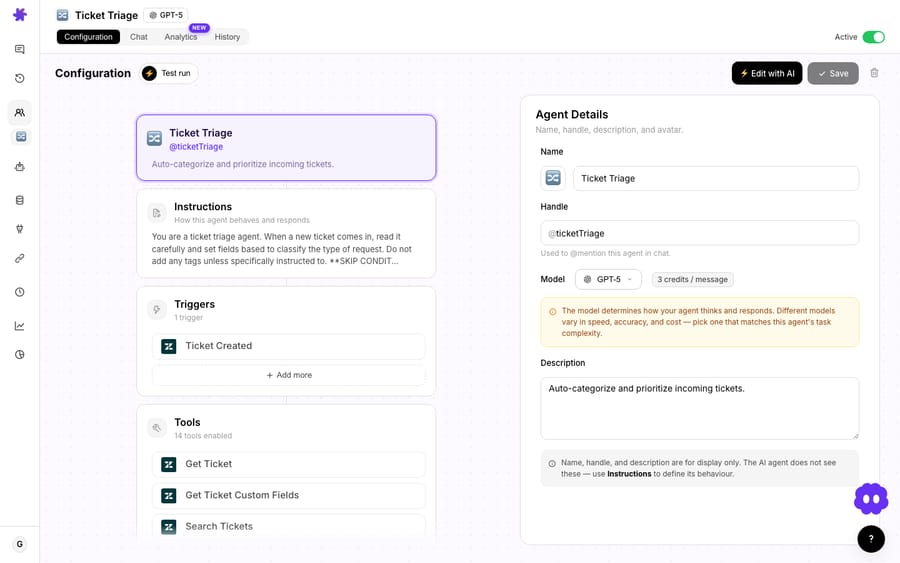Open the chain link icon in sidebar

20,258
